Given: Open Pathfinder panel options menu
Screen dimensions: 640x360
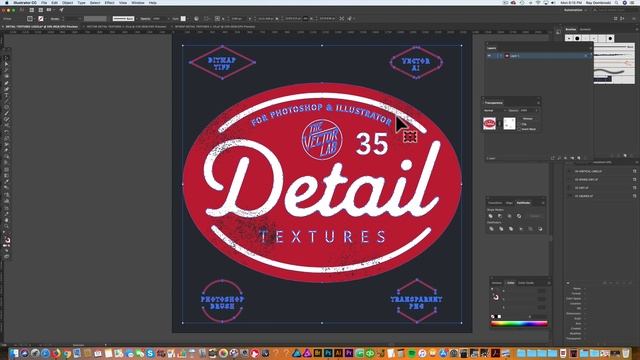Looking at the screenshot, I should click(x=543, y=203).
